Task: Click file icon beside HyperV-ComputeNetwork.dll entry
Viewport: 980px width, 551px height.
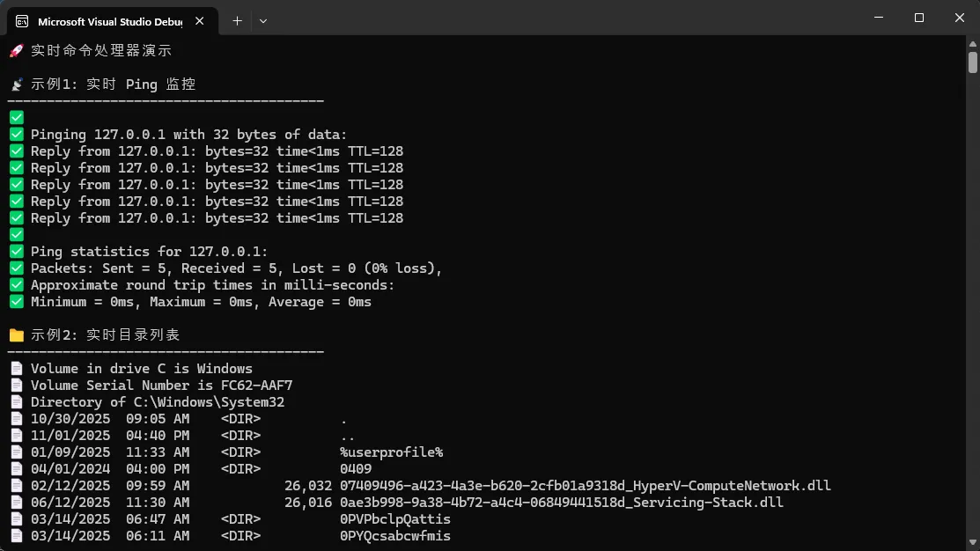Action: (x=16, y=486)
